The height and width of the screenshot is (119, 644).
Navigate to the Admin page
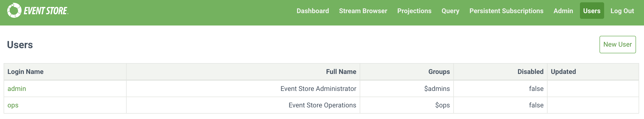[563, 11]
